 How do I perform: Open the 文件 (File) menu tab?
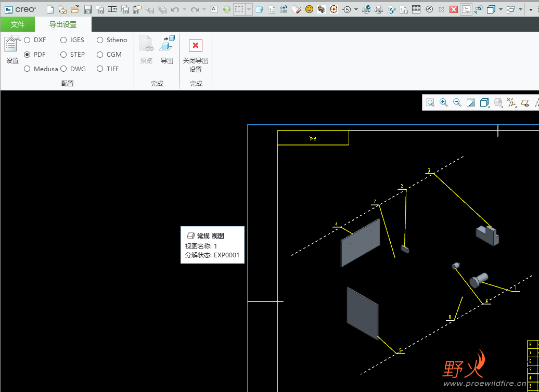pyautogui.click(x=18, y=24)
